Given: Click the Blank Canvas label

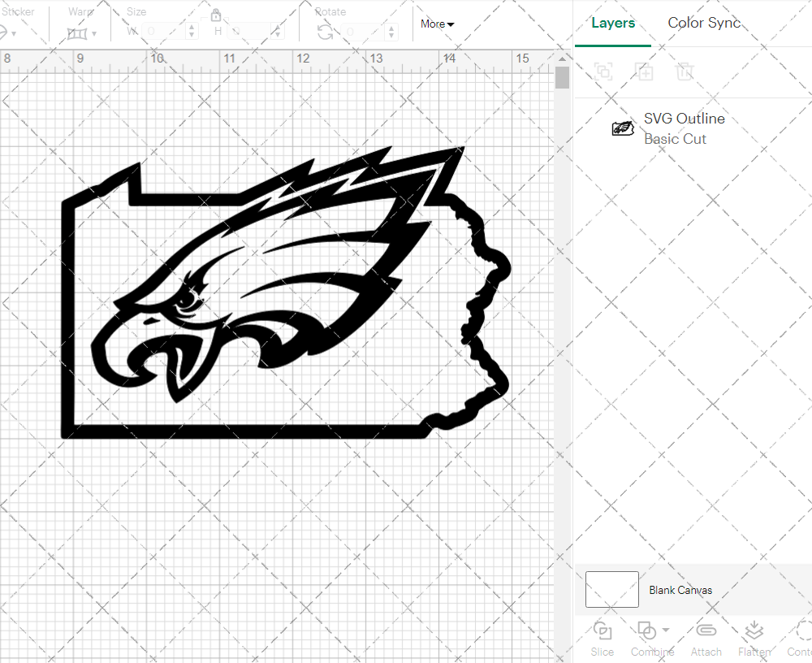Looking at the screenshot, I should (680, 590).
